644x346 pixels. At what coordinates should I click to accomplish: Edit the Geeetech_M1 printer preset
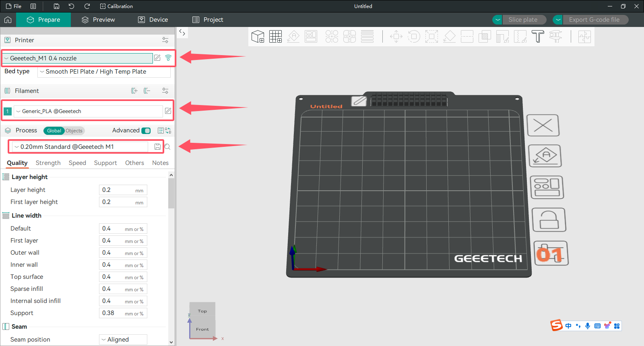pos(157,58)
